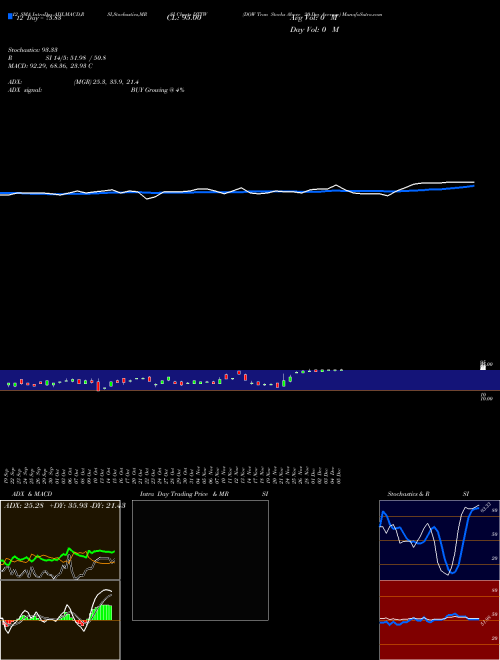Click the 'ADX signal:' label

(x=24, y=90)
